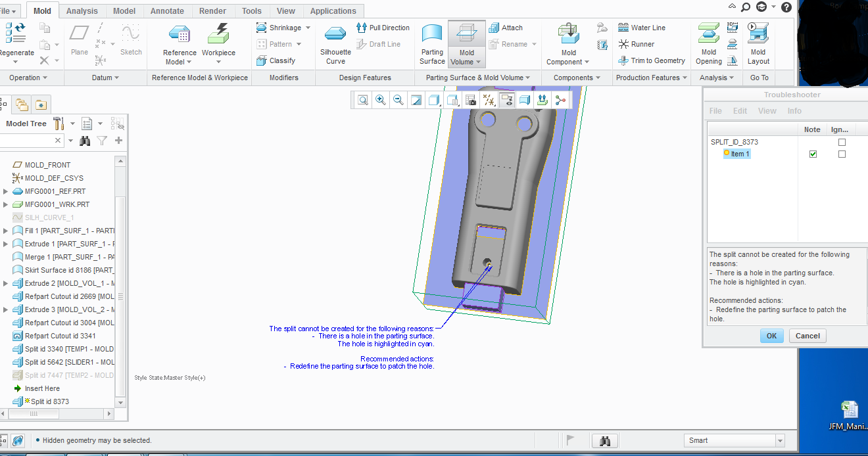
Task: Click the Zoom Out magnifier
Action: (x=398, y=100)
